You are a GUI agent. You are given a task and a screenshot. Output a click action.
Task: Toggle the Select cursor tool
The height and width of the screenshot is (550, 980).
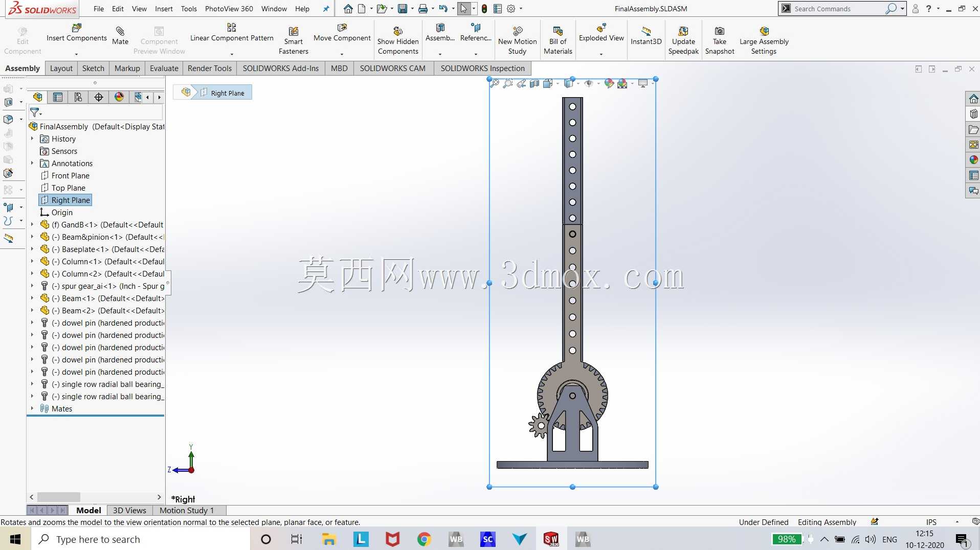tap(464, 9)
